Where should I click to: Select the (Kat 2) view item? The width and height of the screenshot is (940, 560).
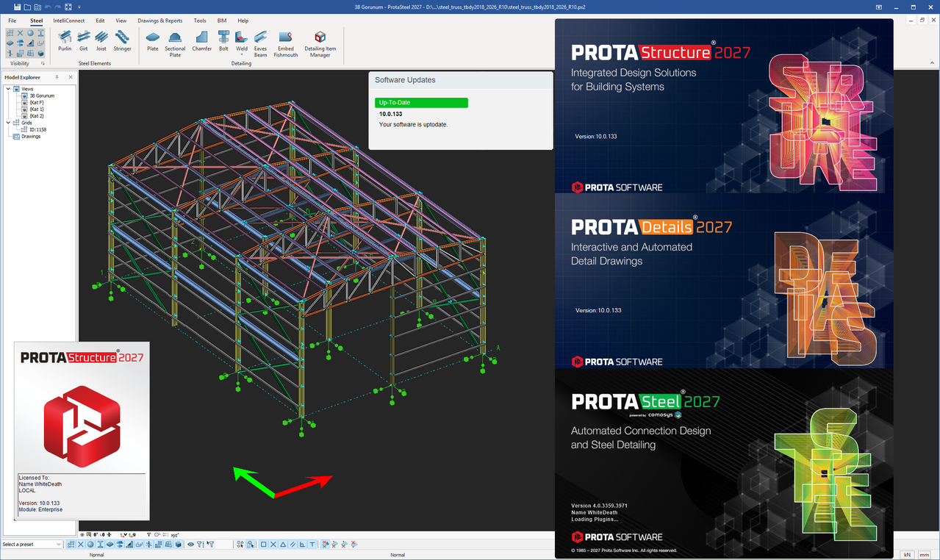(x=37, y=115)
